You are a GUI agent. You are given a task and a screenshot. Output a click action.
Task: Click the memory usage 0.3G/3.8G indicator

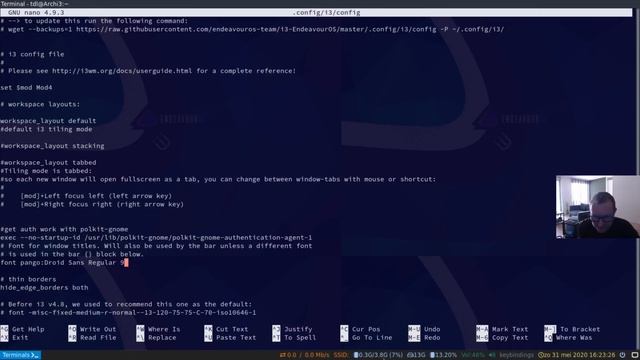(378, 355)
